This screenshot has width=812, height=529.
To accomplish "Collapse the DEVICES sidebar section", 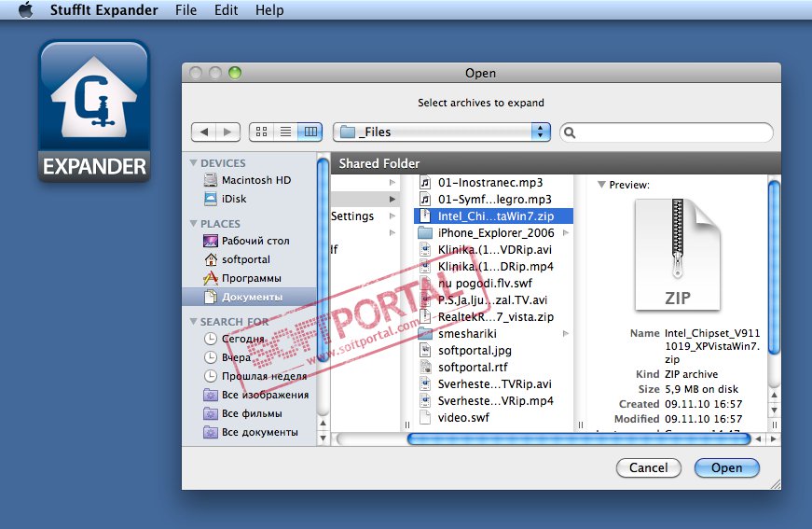I will click(x=194, y=162).
